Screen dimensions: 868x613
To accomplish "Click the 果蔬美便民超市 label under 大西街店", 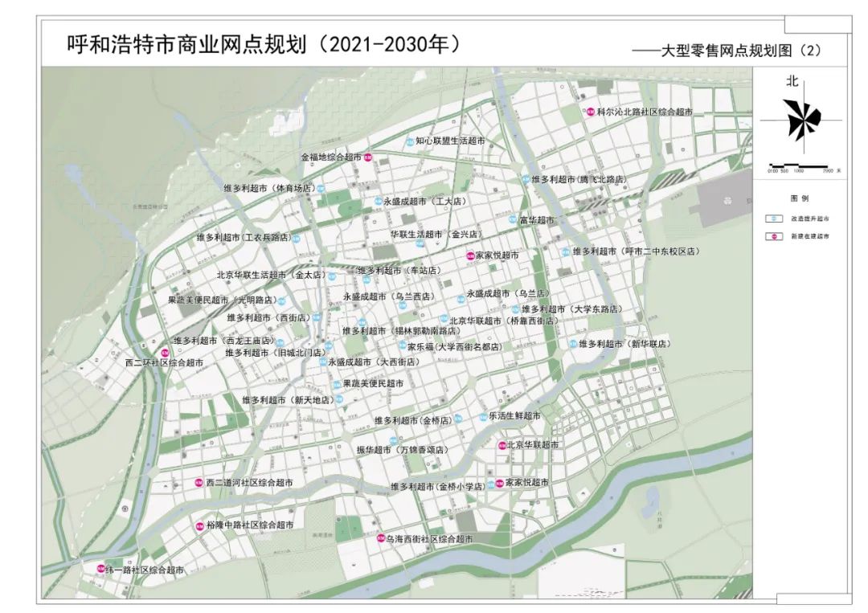I will 374,383.
